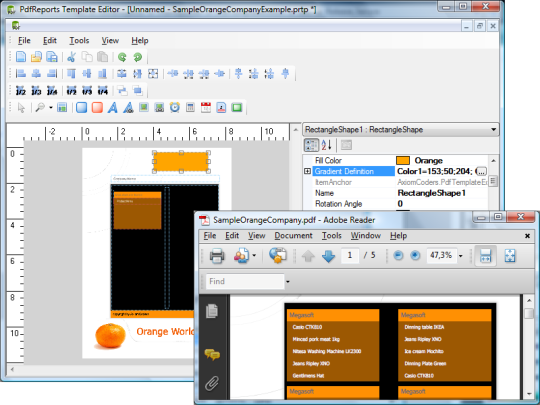Viewport: 540px width, 405px height.
Task: Click the Find search field in Reader
Action: click(x=245, y=281)
